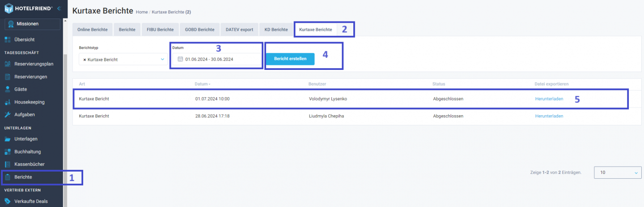The image size is (644, 207).
Task: Click the HotelFriend logo icon
Action: pos(9,8)
